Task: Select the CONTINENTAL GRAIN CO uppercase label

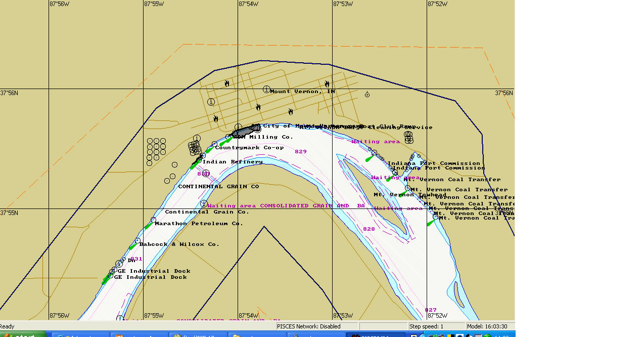Action: 218,187
